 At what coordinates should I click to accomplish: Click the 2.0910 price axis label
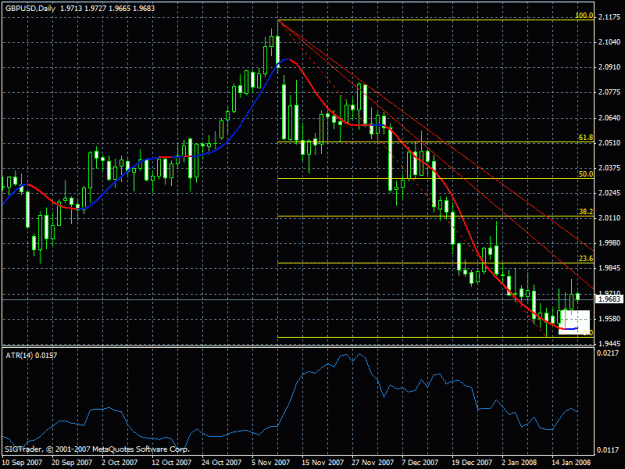point(609,67)
